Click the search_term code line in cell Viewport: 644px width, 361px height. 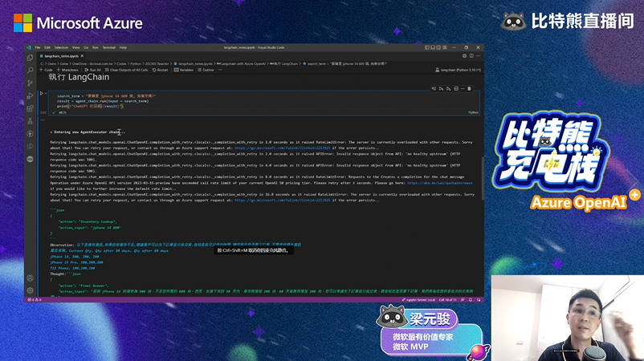(x=106, y=96)
